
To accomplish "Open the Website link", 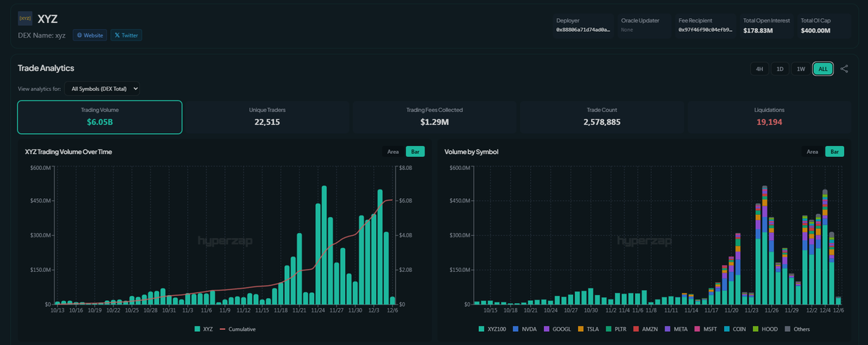I will click(x=90, y=35).
